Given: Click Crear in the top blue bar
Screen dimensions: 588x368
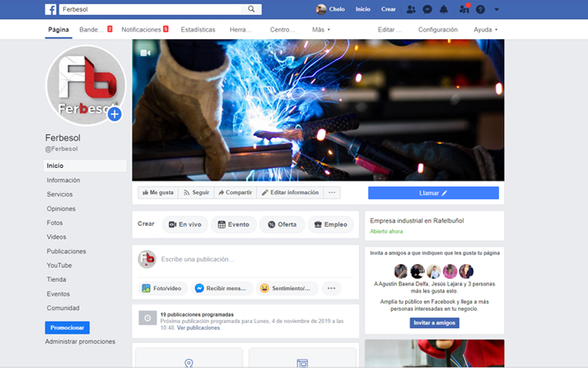Looking at the screenshot, I should tap(389, 9).
